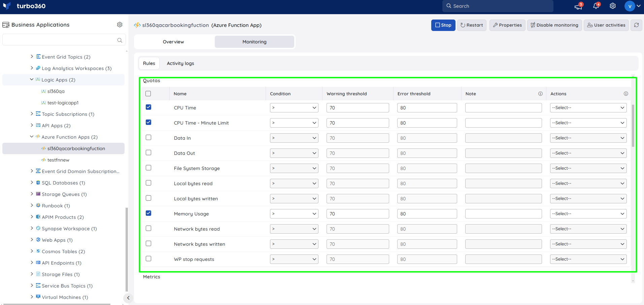Screen dimensions: 644x305
Task: Click the sidebar horizontal scrollbar
Action: (x=57, y=304)
